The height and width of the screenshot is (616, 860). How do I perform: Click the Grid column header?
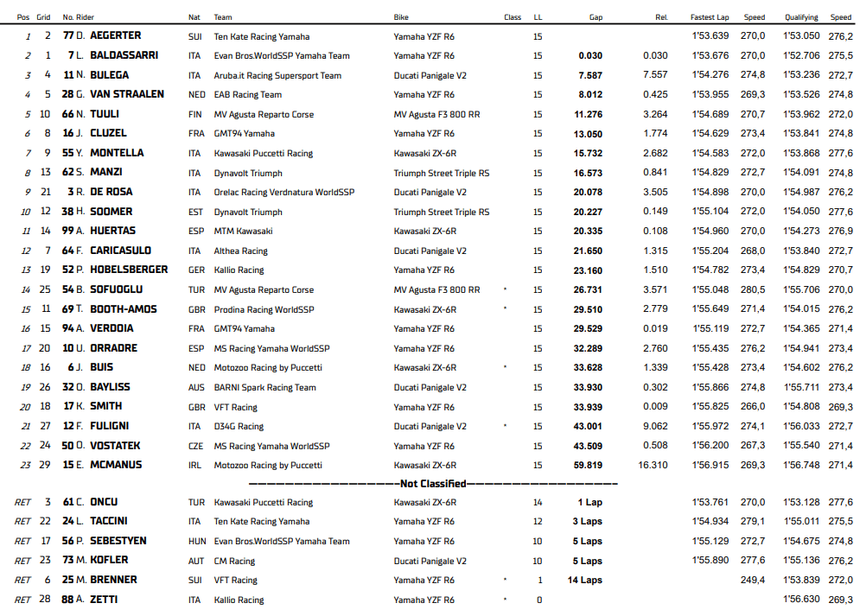(43, 16)
